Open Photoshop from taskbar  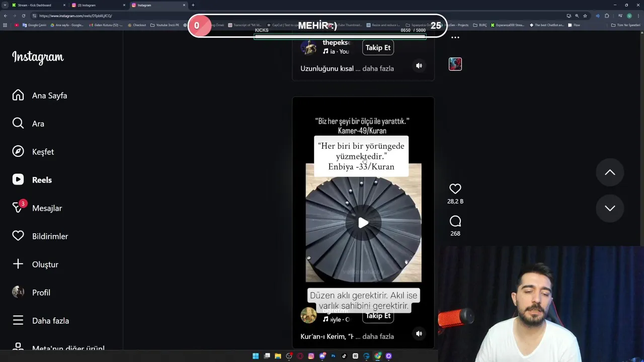333,356
